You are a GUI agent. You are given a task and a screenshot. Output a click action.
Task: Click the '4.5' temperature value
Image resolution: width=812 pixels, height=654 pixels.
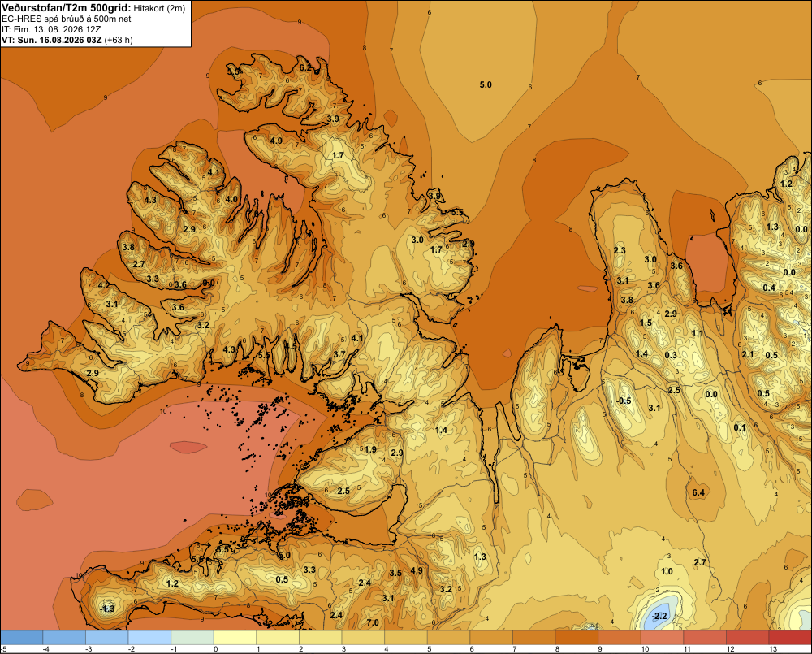click(291, 345)
